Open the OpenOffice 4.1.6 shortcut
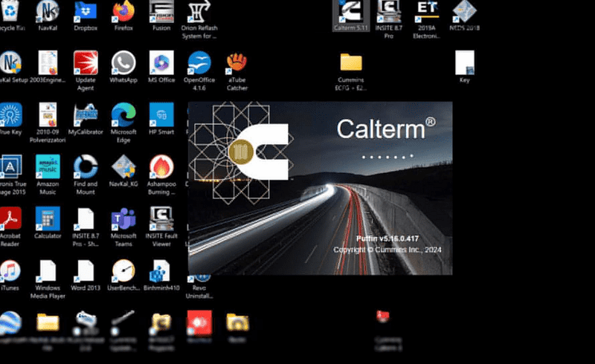The height and width of the screenshot is (364, 595). point(199,71)
